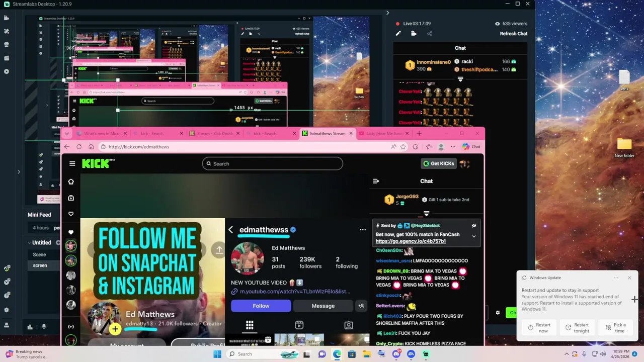Click Restart now in Windows Update

click(539, 328)
